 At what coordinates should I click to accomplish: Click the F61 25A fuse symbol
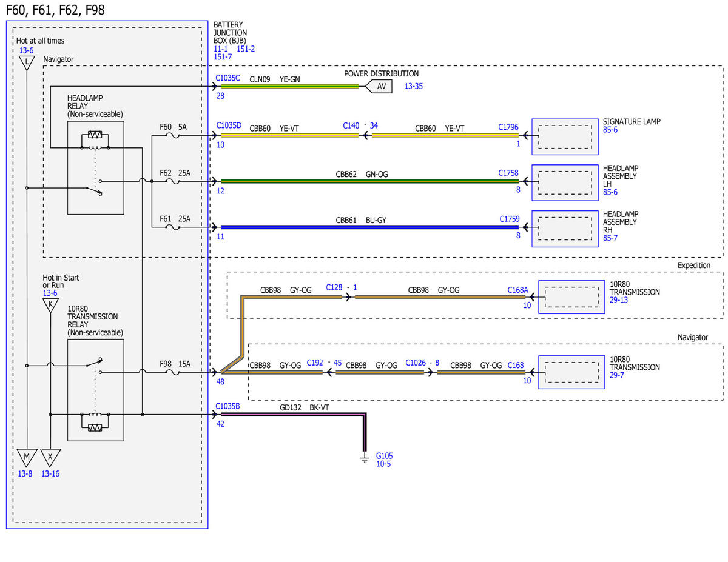174,227
